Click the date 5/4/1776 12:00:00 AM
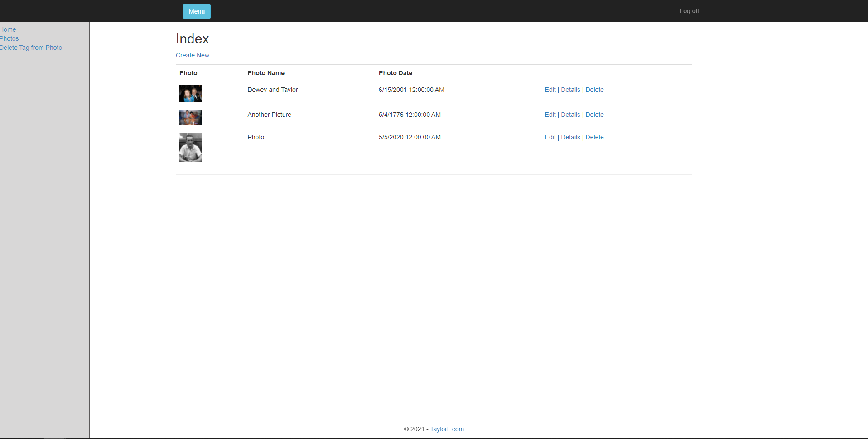The height and width of the screenshot is (439, 868). click(x=410, y=115)
